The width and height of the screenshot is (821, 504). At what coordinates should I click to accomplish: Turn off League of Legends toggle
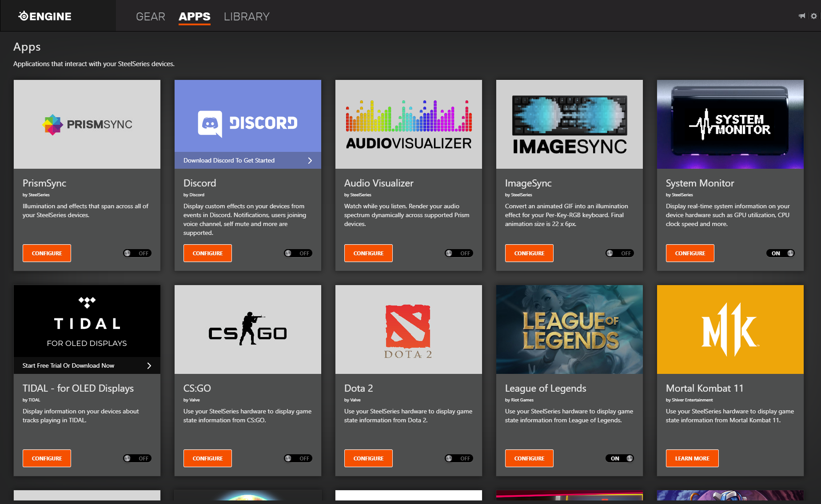[x=620, y=458]
